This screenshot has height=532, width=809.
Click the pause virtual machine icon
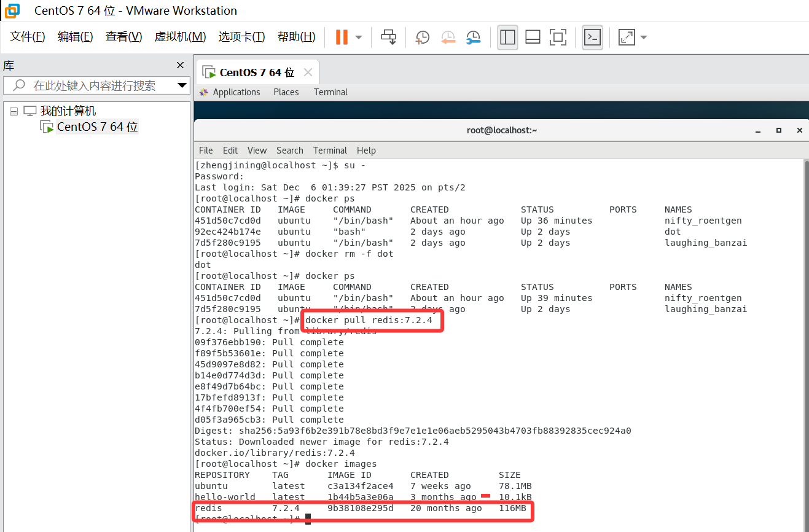click(342, 37)
